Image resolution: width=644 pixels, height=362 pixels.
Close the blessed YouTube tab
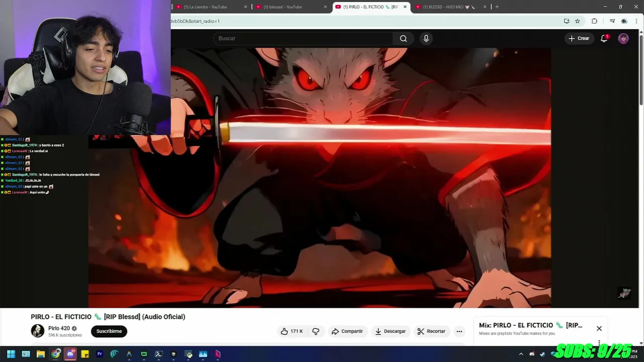pos(326,7)
